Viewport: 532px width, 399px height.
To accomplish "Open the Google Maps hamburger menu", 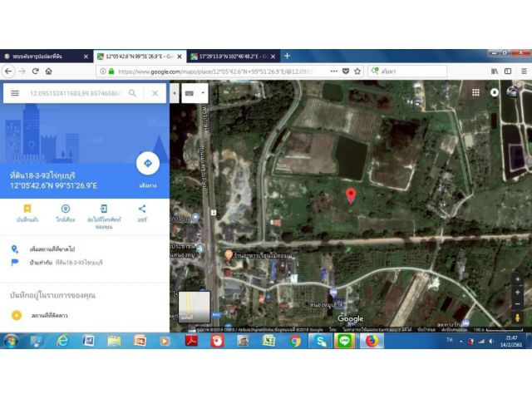I will [15, 93].
